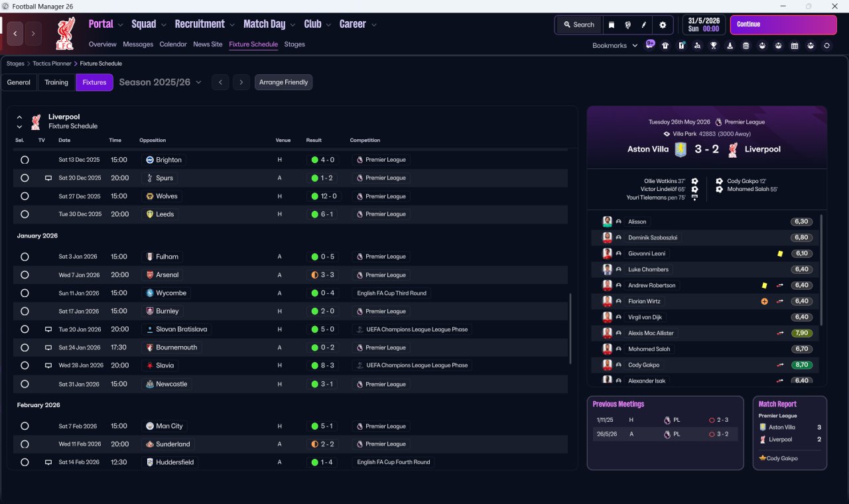
Task: Click the Continue button
Action: [783, 25]
